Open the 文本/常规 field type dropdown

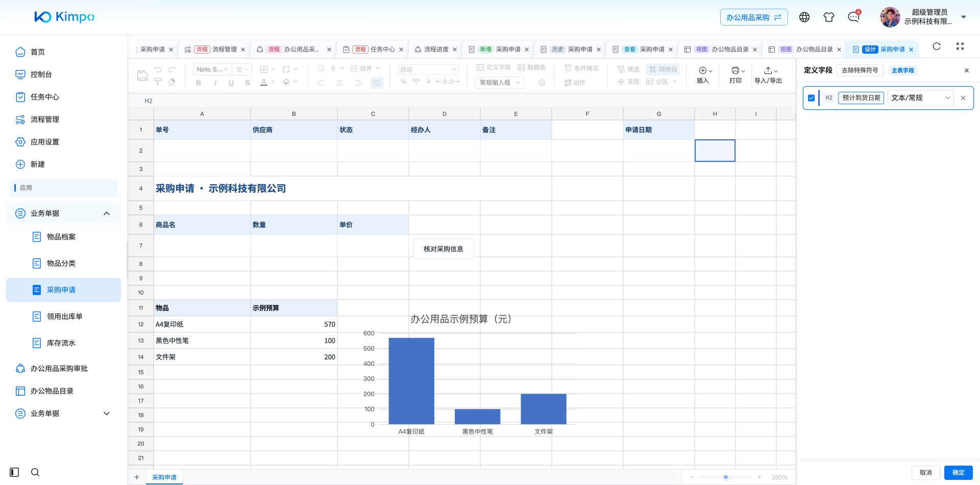pyautogui.click(x=921, y=98)
